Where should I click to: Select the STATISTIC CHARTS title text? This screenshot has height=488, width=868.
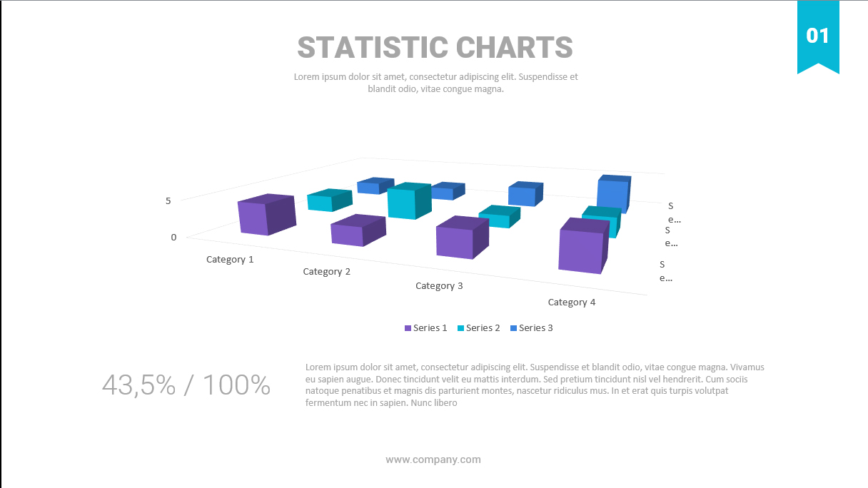(x=435, y=48)
